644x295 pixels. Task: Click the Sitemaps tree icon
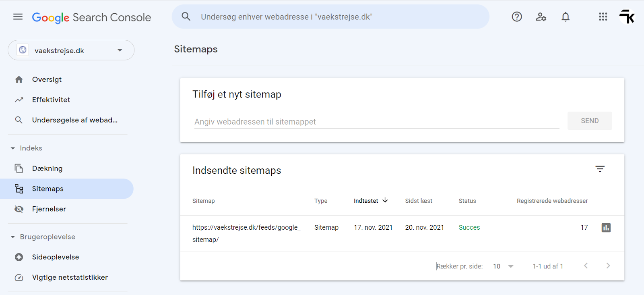19,189
